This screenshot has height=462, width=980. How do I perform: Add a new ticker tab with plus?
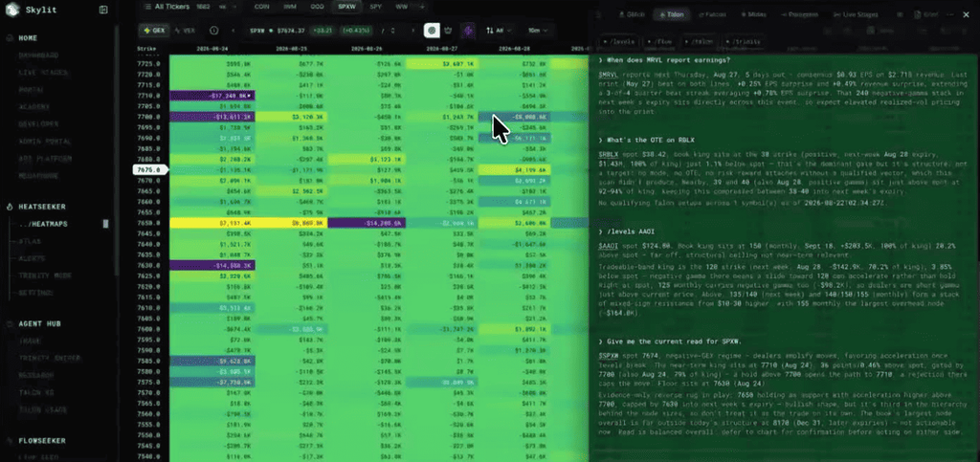422,7
